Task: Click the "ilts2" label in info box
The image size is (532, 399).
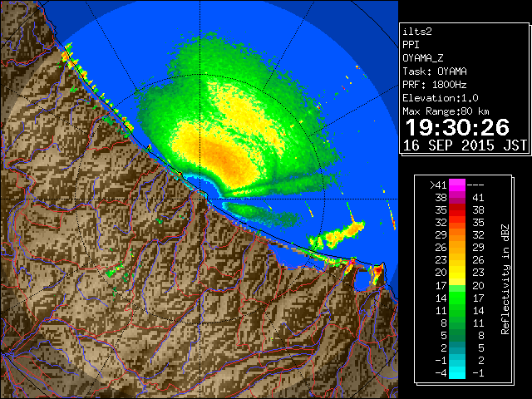Action: click(417, 32)
